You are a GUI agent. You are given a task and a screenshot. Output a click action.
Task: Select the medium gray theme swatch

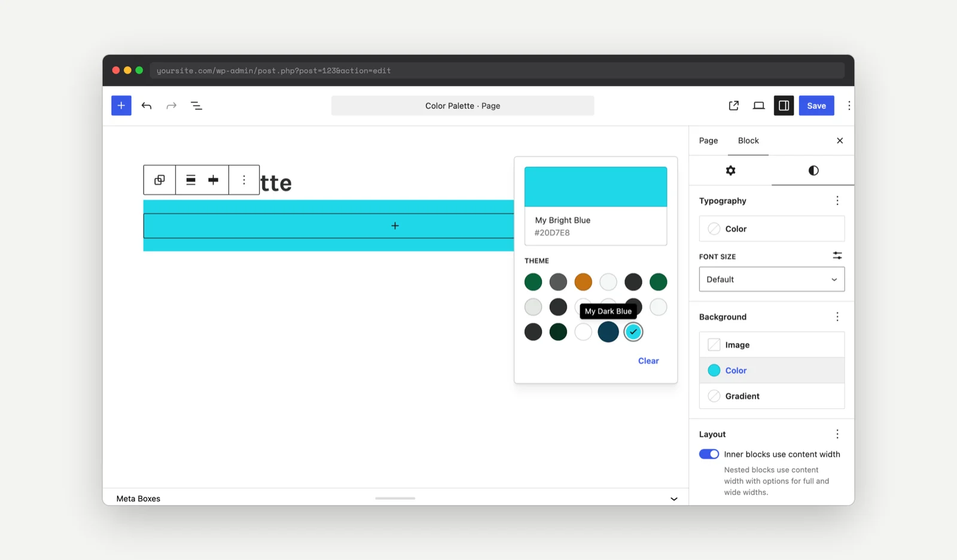click(558, 282)
